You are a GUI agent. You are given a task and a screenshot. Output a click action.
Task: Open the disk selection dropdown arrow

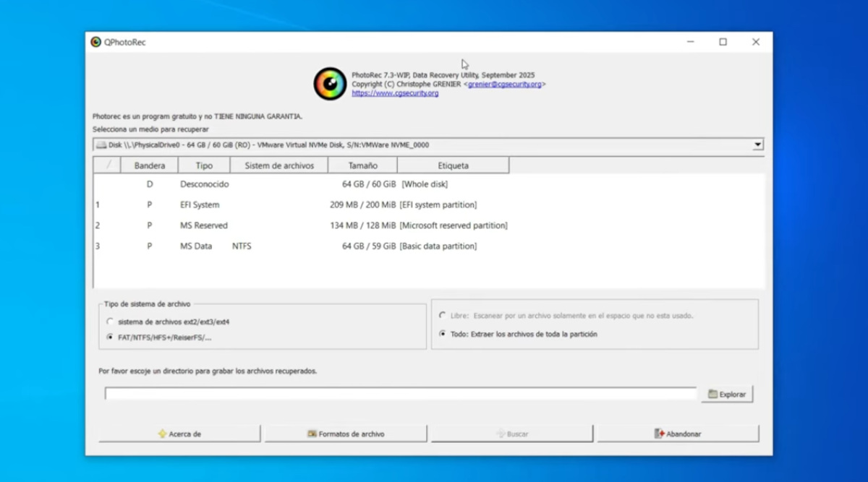pyautogui.click(x=757, y=145)
